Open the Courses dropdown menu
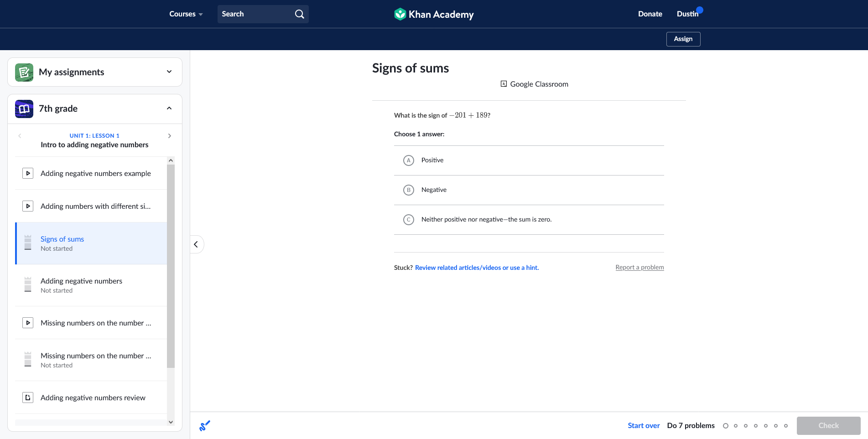 tap(186, 14)
